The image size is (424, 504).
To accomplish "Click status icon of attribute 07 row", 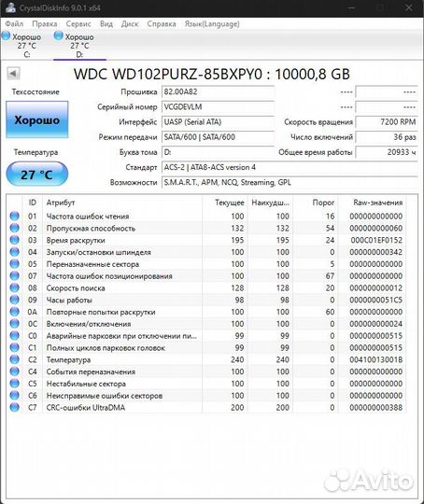I will (15, 275).
